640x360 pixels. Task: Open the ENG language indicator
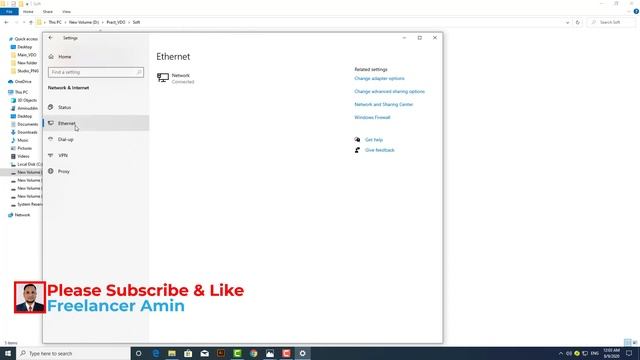(595, 353)
